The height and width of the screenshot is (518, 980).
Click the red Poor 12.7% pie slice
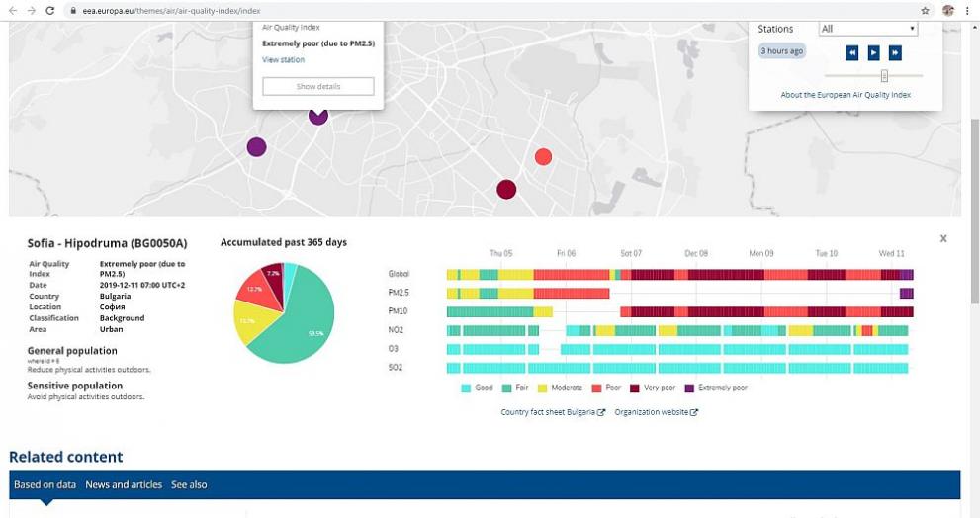tap(256, 290)
